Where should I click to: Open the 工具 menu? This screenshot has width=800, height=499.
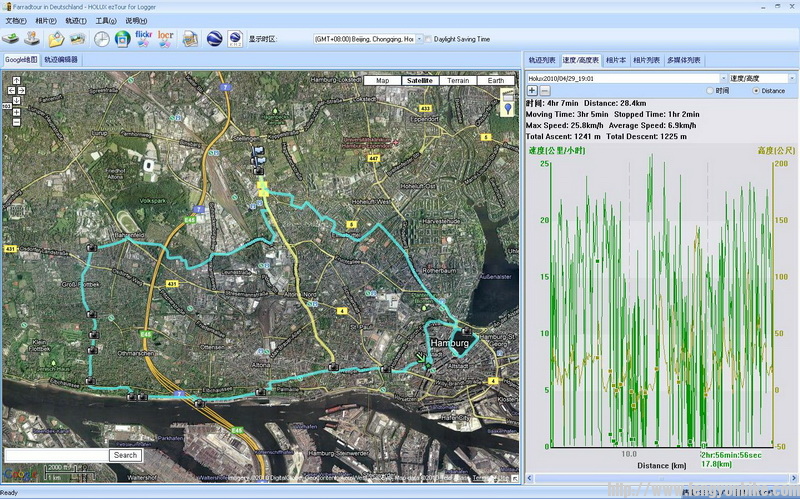106,20
